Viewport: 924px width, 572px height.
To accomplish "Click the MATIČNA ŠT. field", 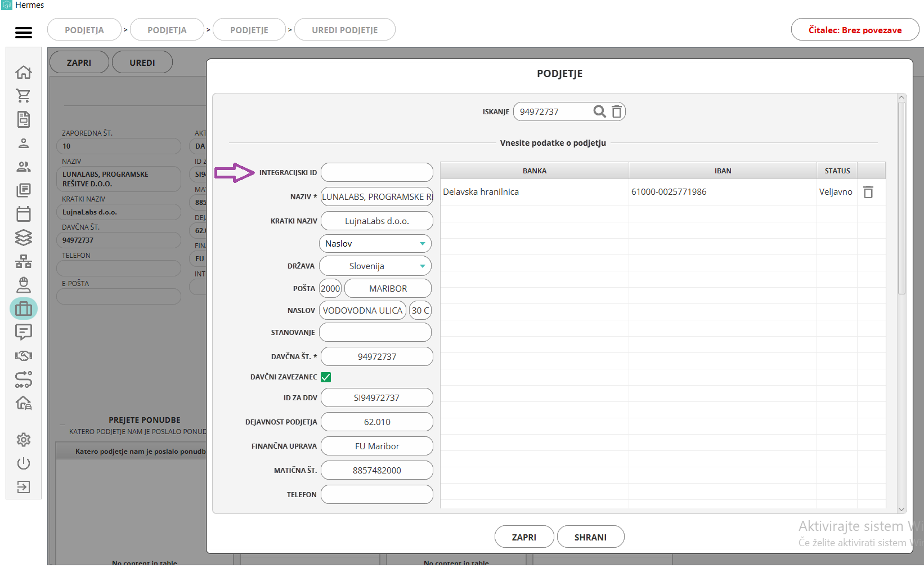I will pyautogui.click(x=377, y=470).
